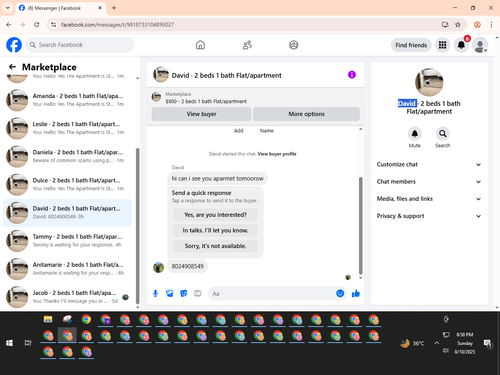
Task: Go back using the Marketplace back arrow
Action: tap(12, 67)
